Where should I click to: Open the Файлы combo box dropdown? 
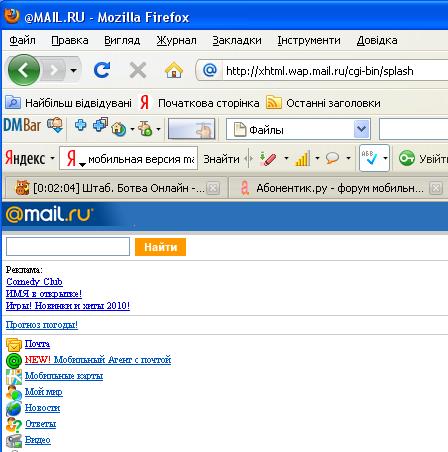click(x=362, y=129)
